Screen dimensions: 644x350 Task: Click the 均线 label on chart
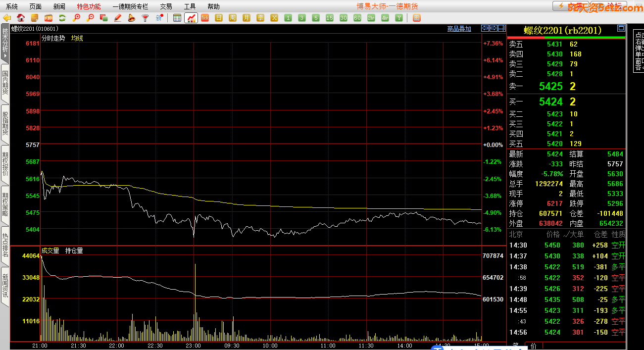coord(77,38)
